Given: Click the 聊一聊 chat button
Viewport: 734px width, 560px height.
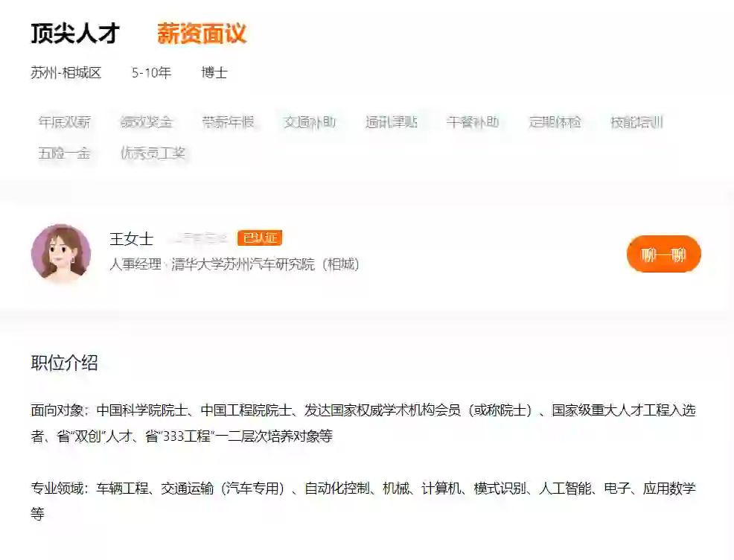Looking at the screenshot, I should point(662,254).
